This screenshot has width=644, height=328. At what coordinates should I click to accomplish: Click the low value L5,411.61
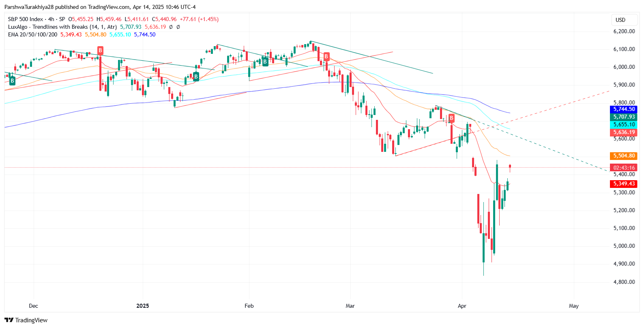tap(137, 19)
